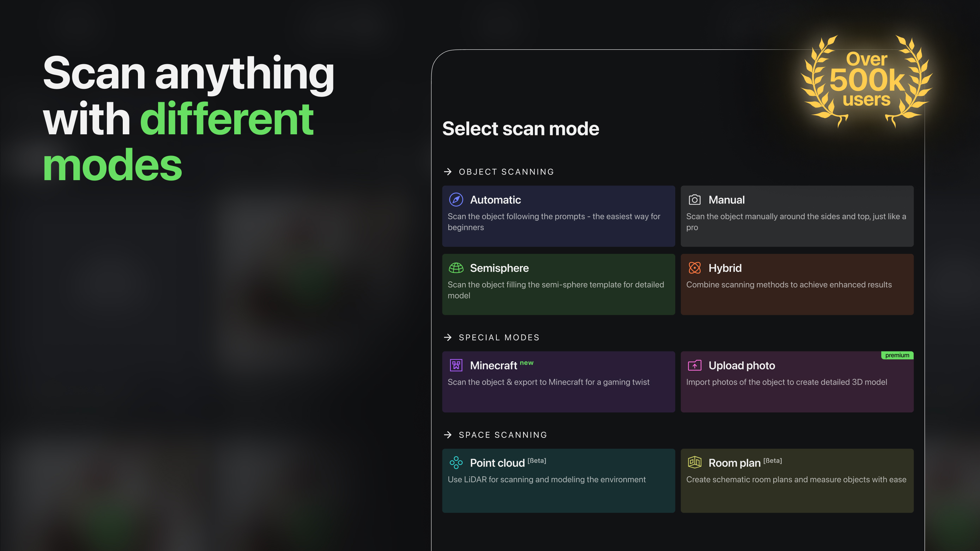This screenshot has width=980, height=551.
Task: Click text 'Import photos of the object'
Action: tap(735, 382)
